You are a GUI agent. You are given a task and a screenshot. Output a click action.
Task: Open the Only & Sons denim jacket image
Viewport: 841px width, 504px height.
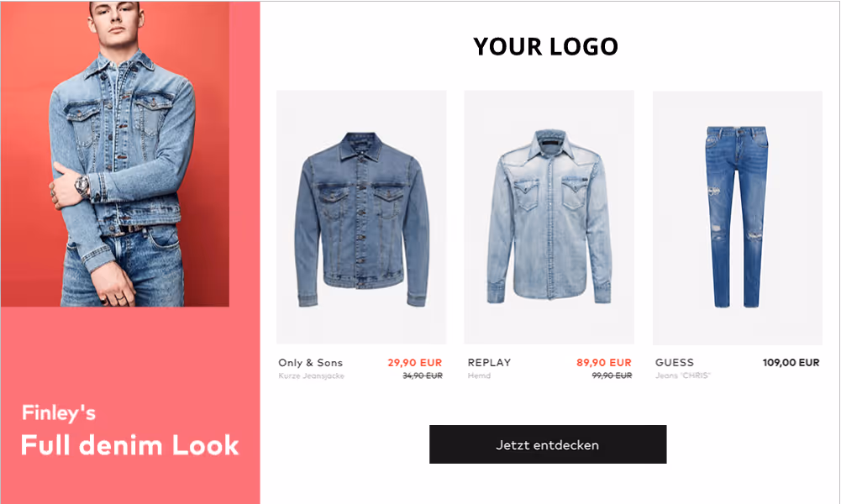tap(361, 218)
